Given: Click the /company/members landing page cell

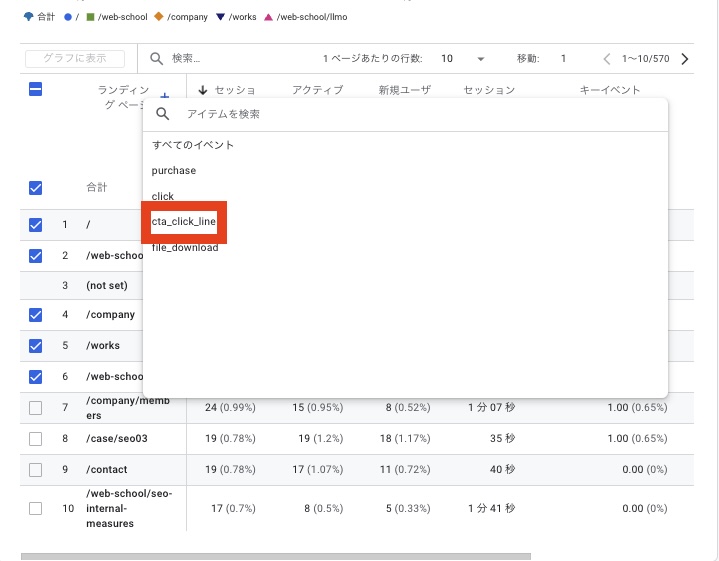Looking at the screenshot, I should click(128, 408).
